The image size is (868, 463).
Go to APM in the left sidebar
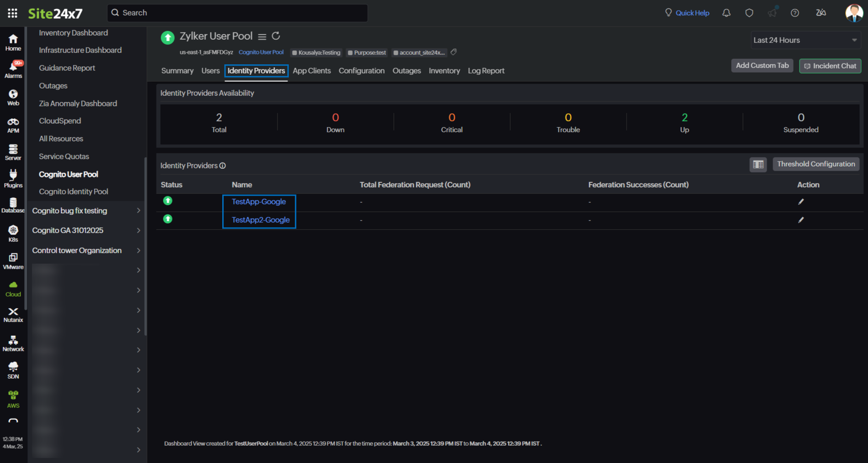13,125
